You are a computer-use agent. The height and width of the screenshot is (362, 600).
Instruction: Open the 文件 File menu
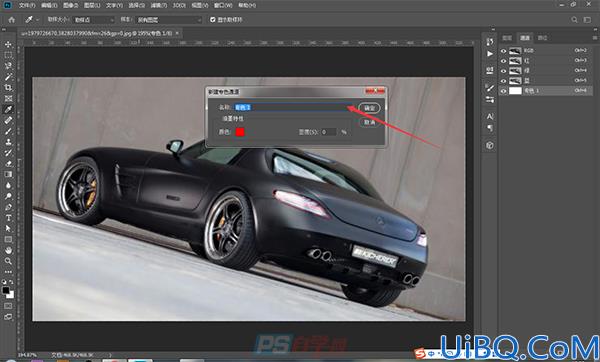[27, 5]
